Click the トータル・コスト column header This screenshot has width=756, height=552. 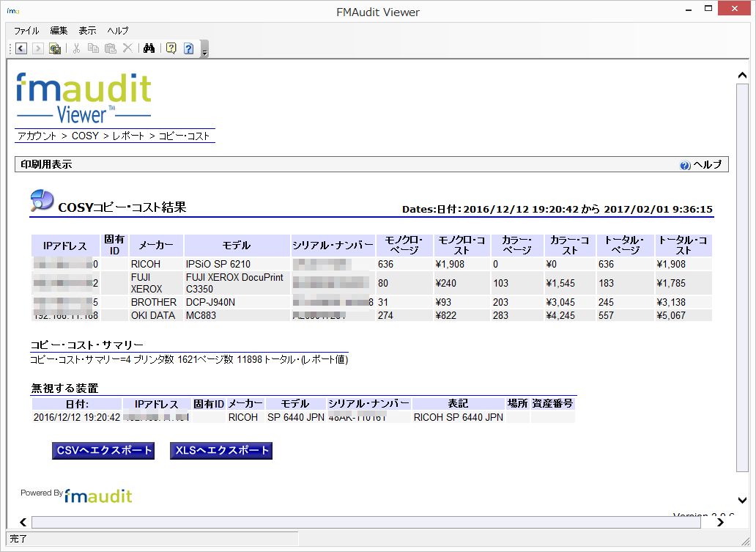point(683,245)
